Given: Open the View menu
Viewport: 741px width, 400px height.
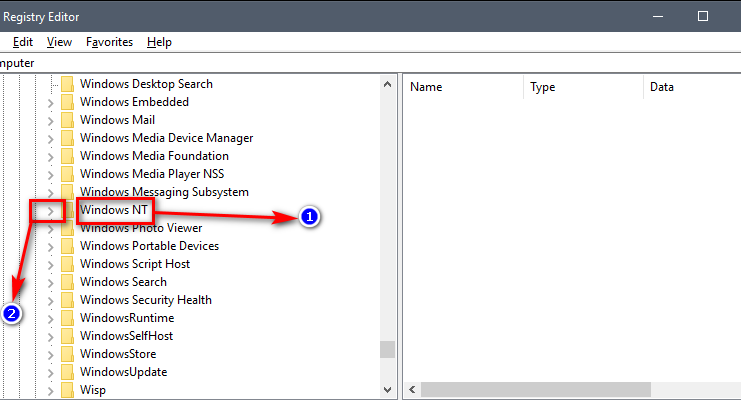Looking at the screenshot, I should pos(59,42).
